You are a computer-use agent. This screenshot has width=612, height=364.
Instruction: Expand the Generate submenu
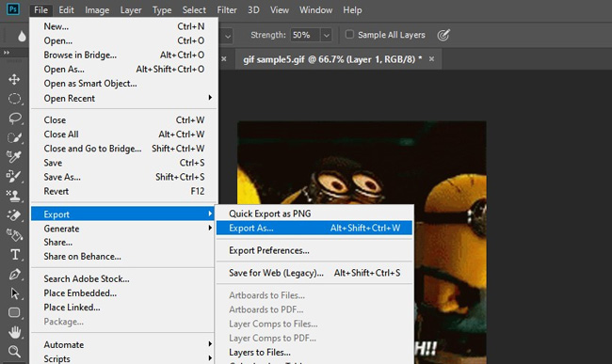123,229
